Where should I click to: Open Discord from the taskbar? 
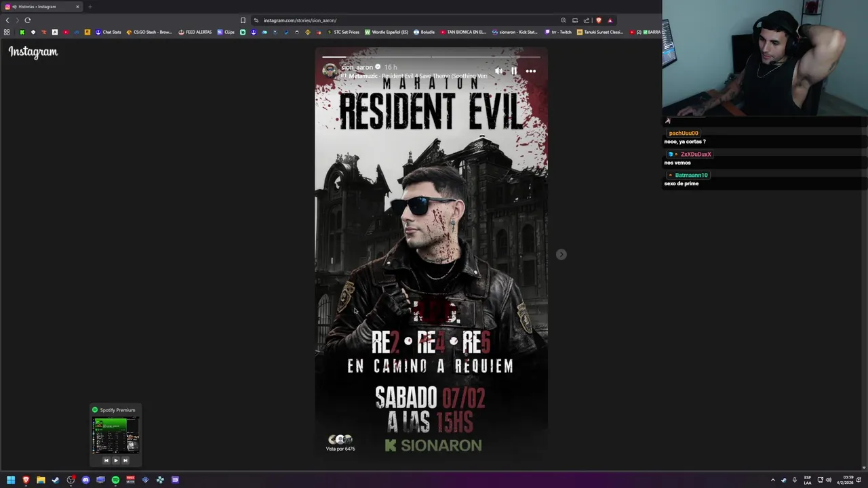pyautogui.click(x=85, y=480)
